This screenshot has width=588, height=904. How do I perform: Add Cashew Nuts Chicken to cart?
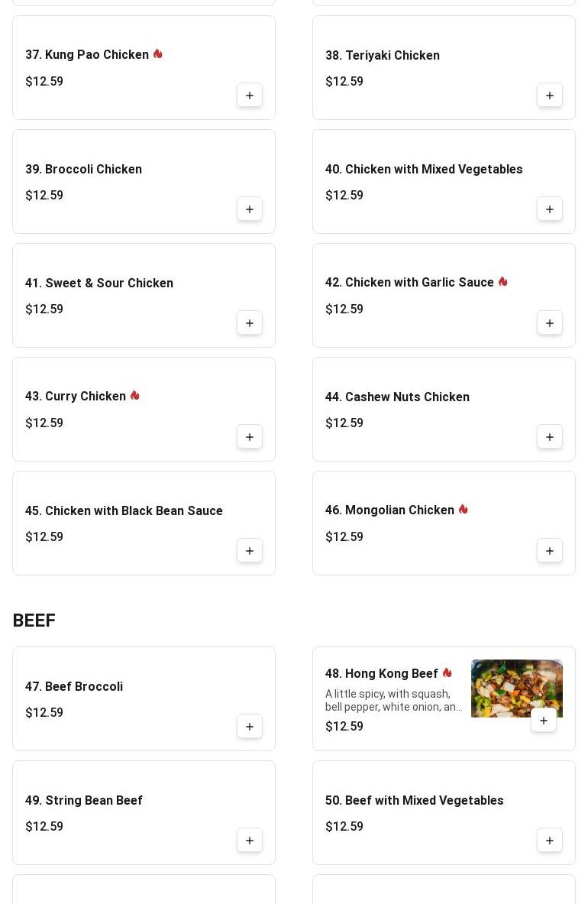549,437
